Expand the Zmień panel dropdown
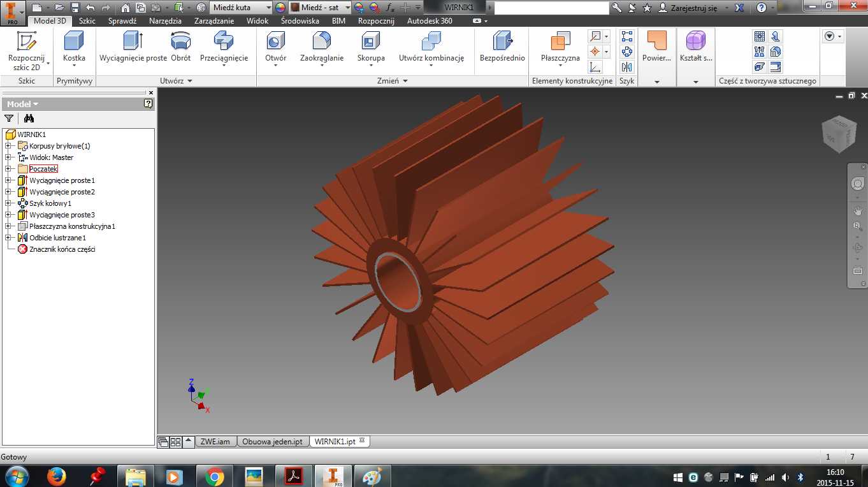868x487 pixels. (393, 81)
